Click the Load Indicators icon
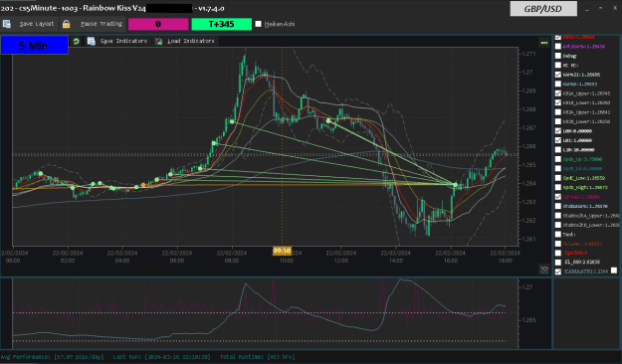This screenshot has height=364, width=622. [158, 41]
